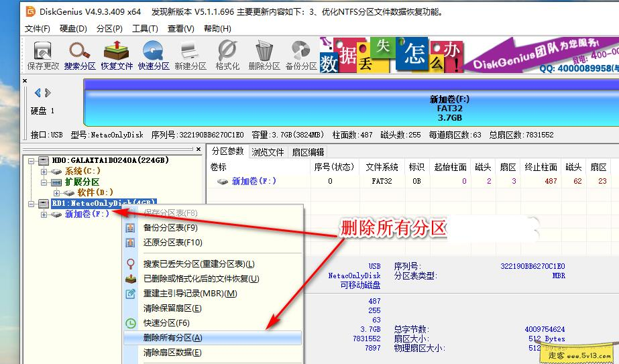
Task: Switch to the 分区参数 tab
Action: [x=228, y=151]
